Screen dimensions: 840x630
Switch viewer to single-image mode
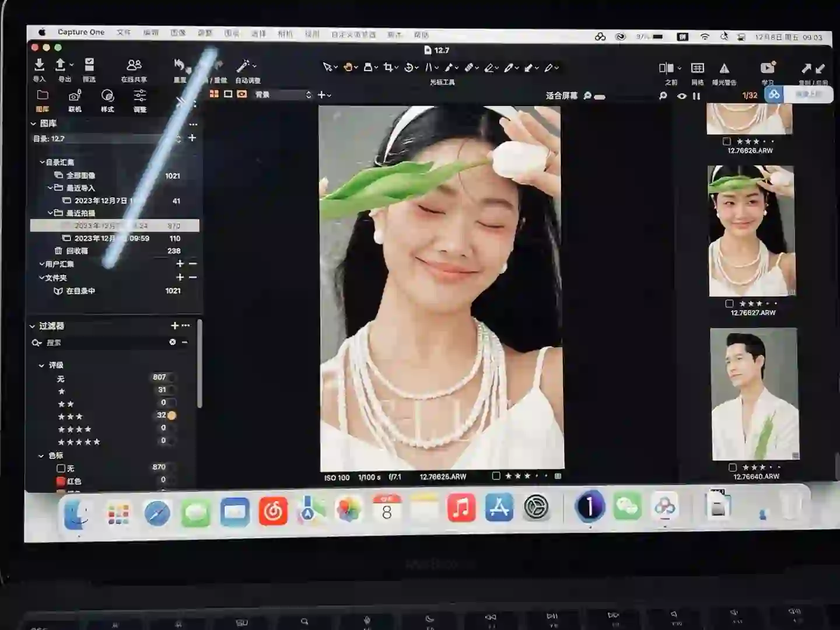coord(228,94)
